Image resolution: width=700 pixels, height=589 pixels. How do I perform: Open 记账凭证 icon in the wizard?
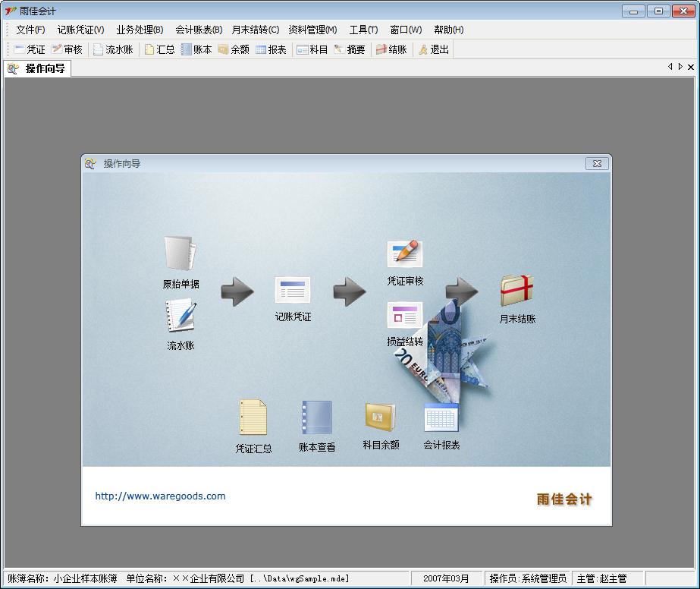click(x=293, y=291)
